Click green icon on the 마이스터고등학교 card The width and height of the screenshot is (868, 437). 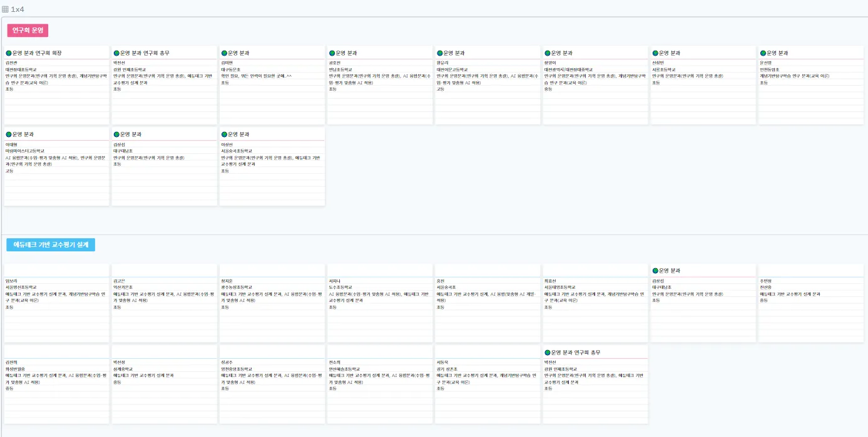(x=9, y=134)
